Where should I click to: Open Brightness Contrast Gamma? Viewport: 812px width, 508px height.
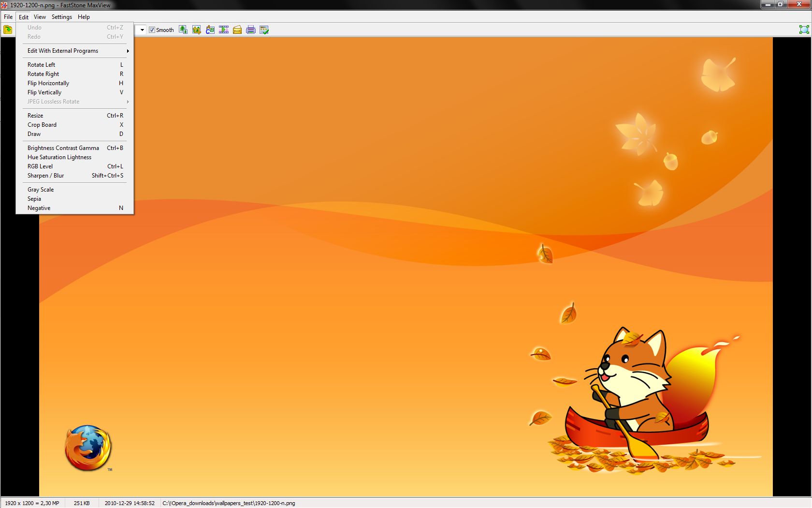pos(74,148)
